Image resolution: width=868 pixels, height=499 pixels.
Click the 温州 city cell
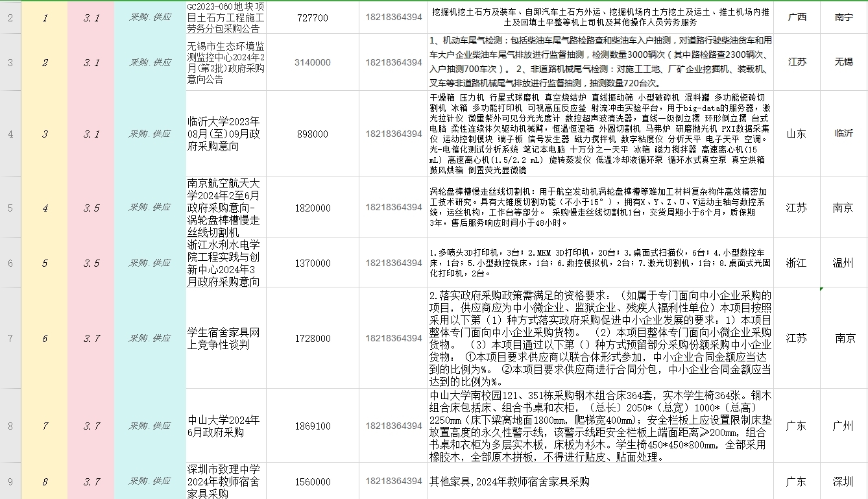(843, 263)
